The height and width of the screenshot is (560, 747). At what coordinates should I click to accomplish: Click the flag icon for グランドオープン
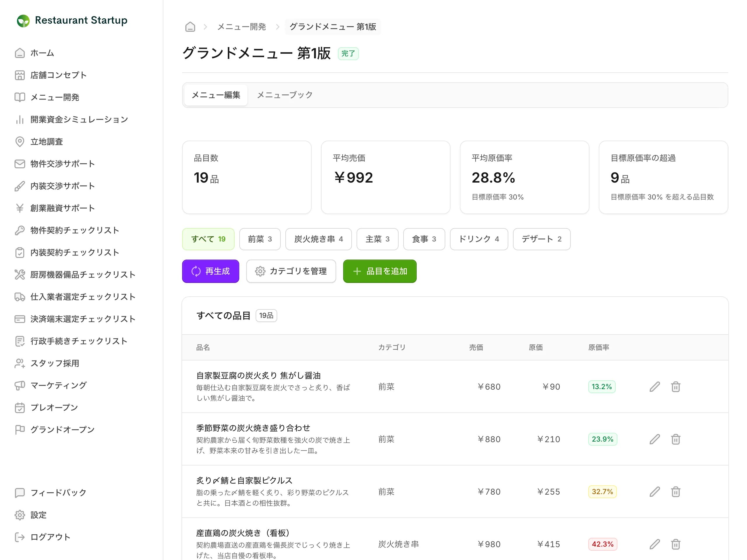20,430
